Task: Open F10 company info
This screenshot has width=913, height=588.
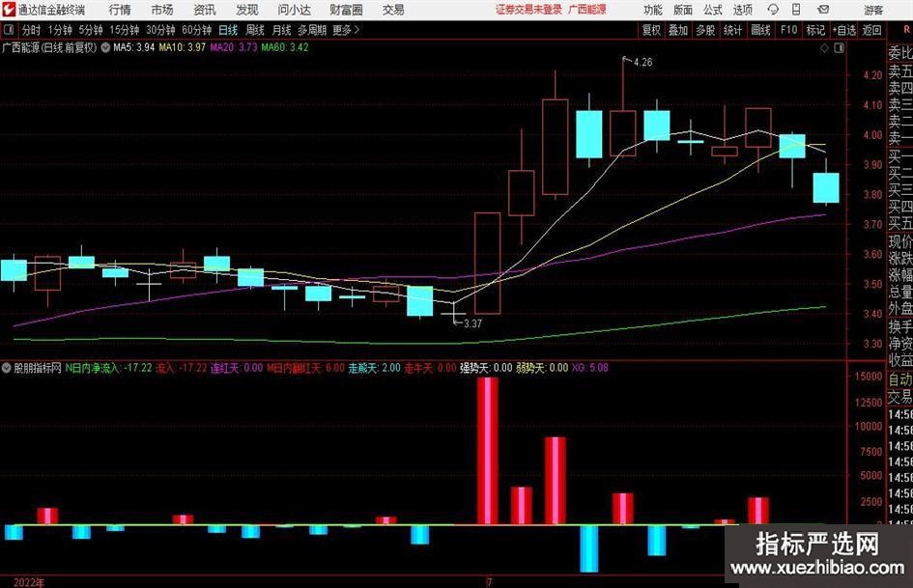Action: point(788,30)
